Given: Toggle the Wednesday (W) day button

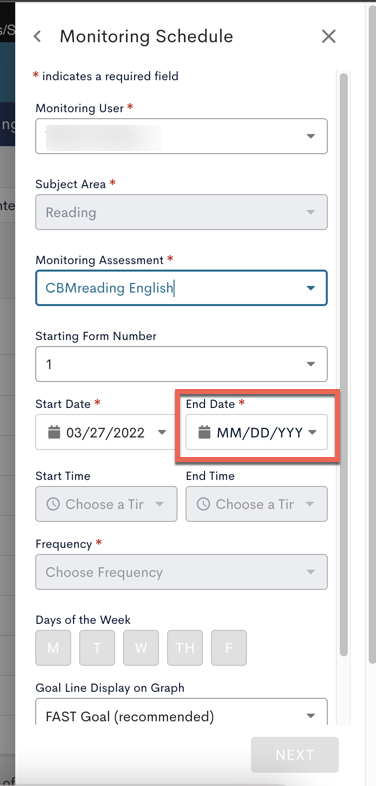Looking at the screenshot, I should (141, 648).
